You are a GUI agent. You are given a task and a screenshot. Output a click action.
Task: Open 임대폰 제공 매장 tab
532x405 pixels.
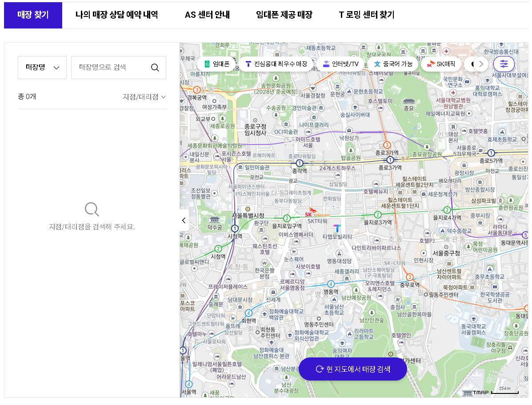pos(284,15)
